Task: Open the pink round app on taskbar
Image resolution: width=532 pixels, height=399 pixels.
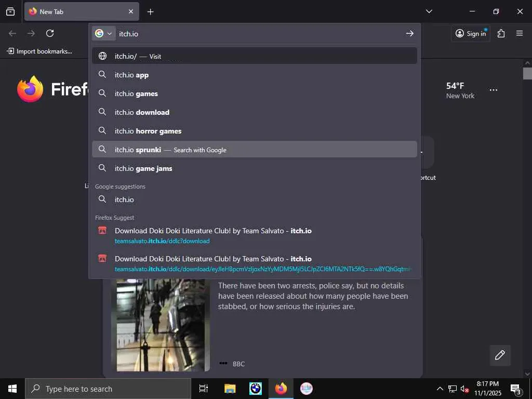Action: pos(307,389)
